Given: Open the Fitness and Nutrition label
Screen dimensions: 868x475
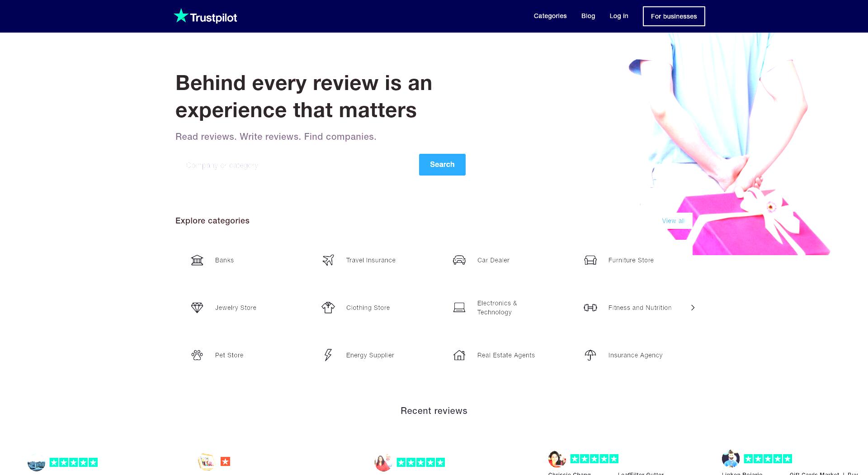Looking at the screenshot, I should [x=640, y=308].
